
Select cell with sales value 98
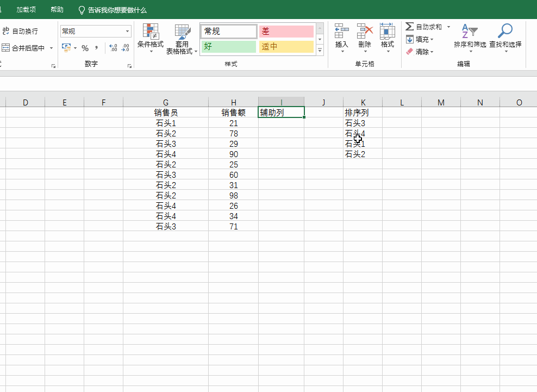coord(234,195)
